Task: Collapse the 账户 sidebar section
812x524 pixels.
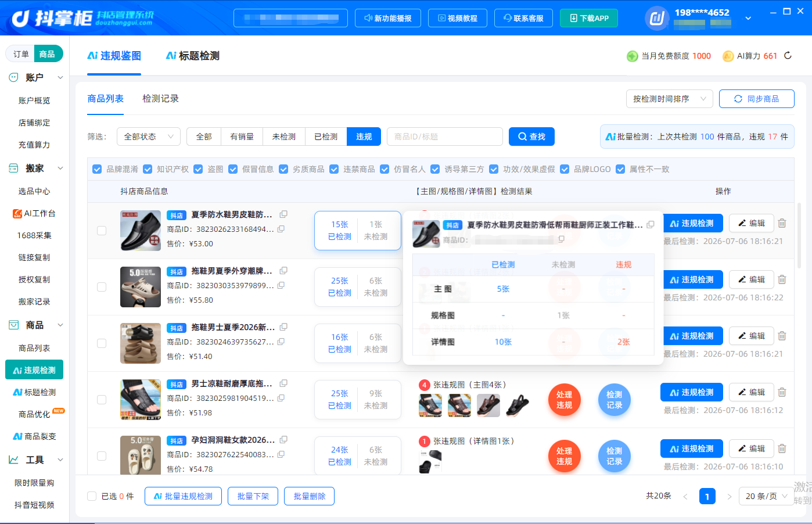Action: tap(60, 77)
